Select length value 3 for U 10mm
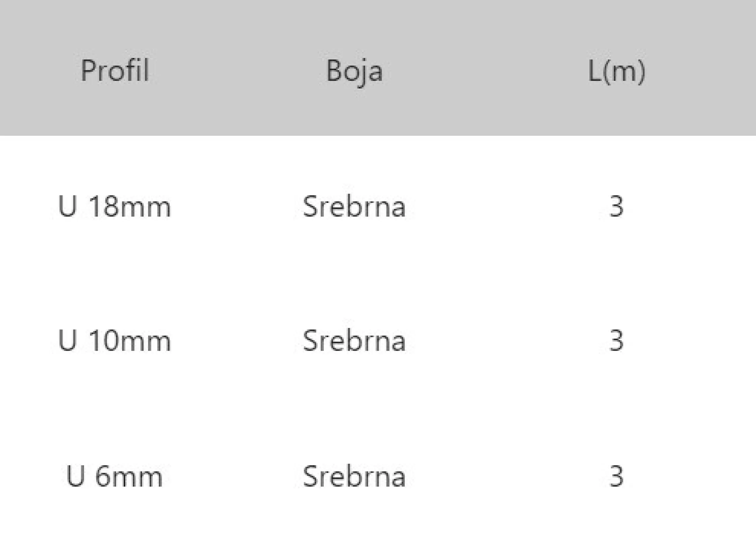The height and width of the screenshot is (540, 756). [x=616, y=341]
